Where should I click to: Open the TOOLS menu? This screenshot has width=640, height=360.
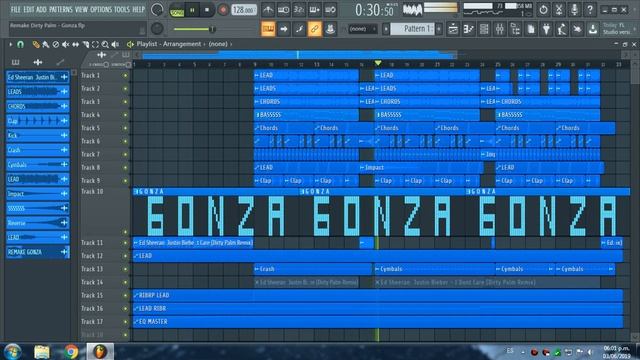122,9
